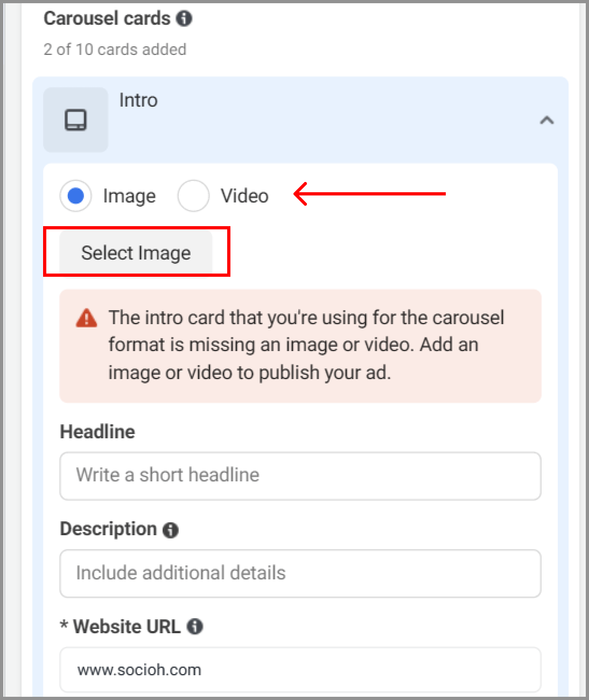Select the Video radio button
The height and width of the screenshot is (700, 589).
(193, 195)
